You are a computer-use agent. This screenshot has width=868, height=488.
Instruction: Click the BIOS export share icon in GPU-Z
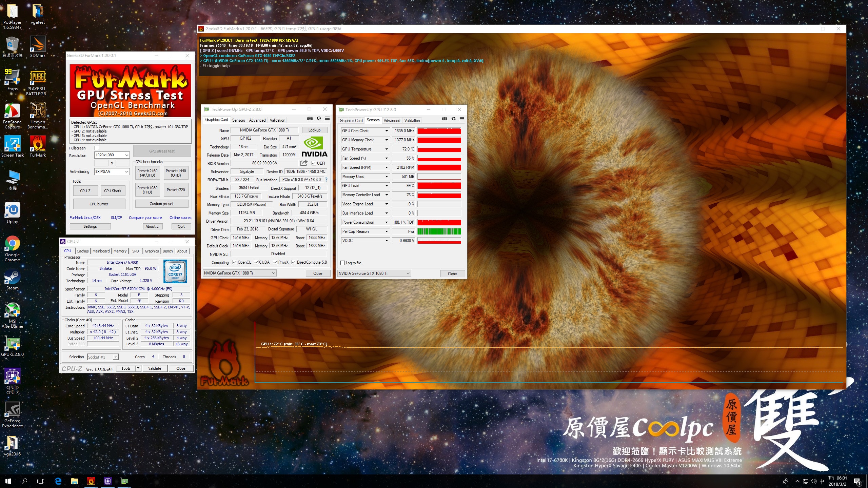pos(304,163)
